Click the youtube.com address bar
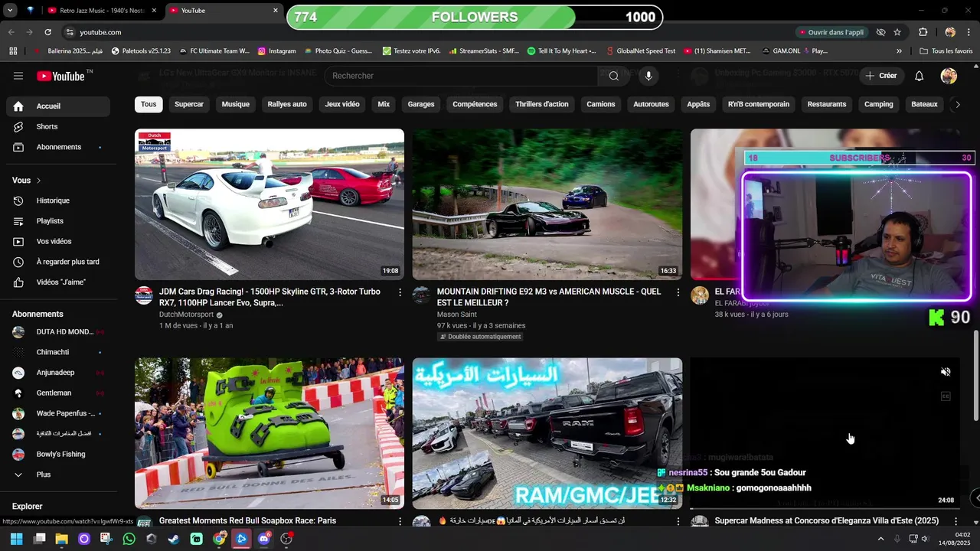980x551 pixels. [x=429, y=32]
